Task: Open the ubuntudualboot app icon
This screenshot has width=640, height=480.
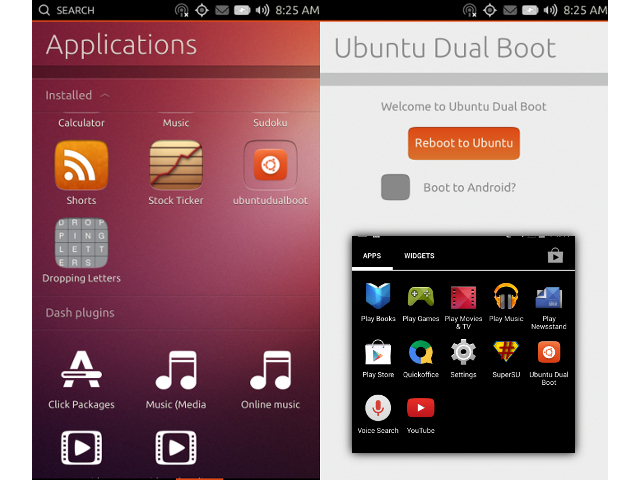Action: click(270, 165)
